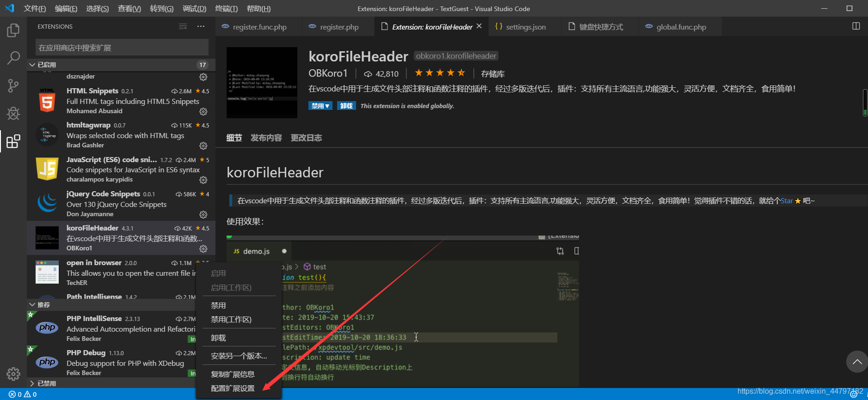
Task: Click the gear for dsznajder extension
Action: click(x=203, y=77)
